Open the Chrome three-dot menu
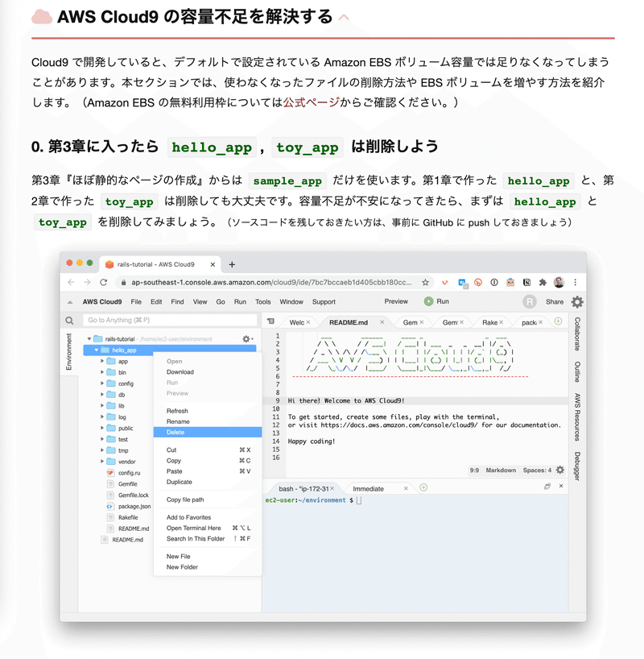 point(575,283)
